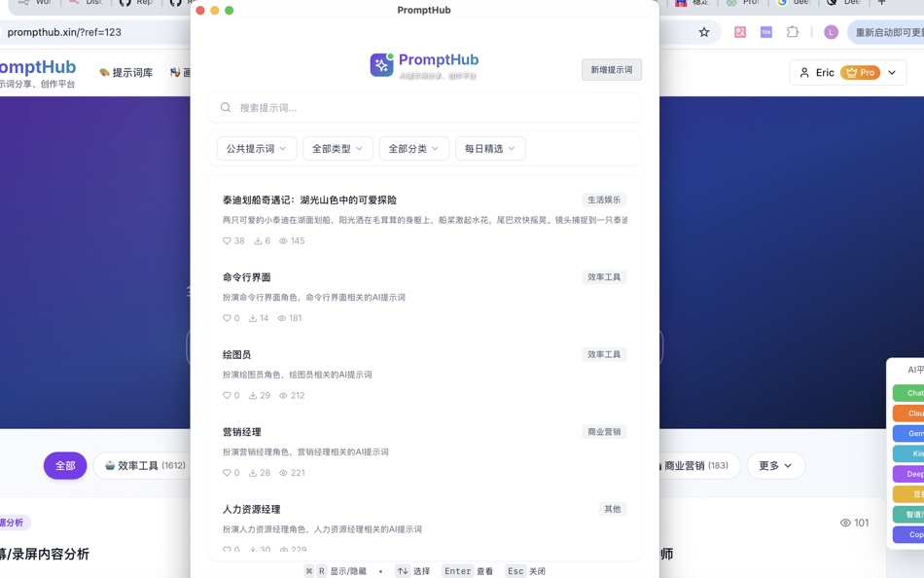Open the 更多 category dropdown
Image resolution: width=924 pixels, height=578 pixels.
pyautogui.click(x=775, y=465)
